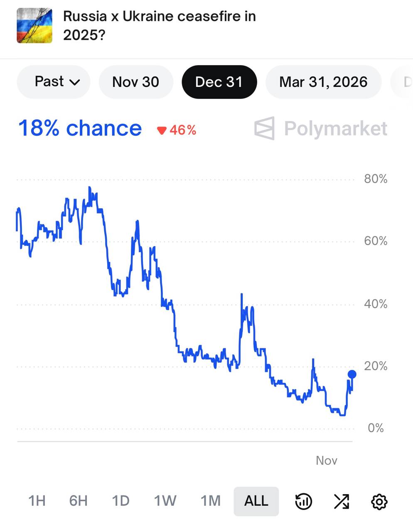The width and height of the screenshot is (413, 532).
Task: Click the 18% chance label
Action: [x=79, y=129]
